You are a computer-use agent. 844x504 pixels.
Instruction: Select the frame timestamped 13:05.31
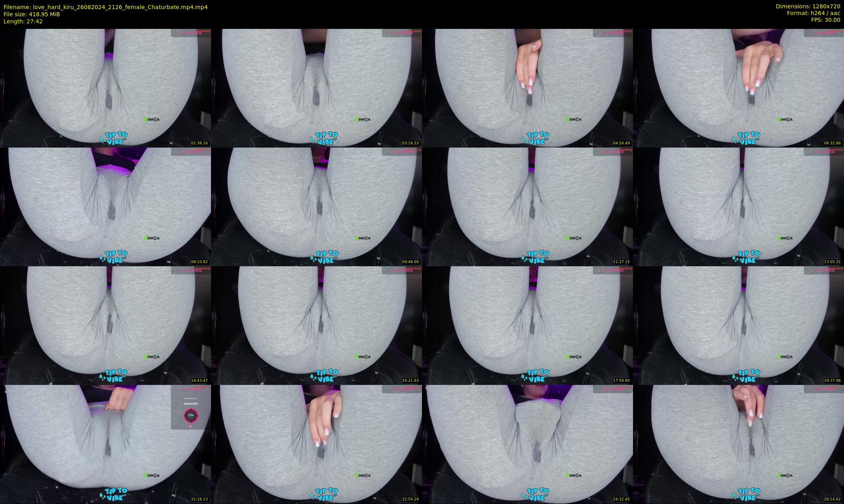pos(738,207)
